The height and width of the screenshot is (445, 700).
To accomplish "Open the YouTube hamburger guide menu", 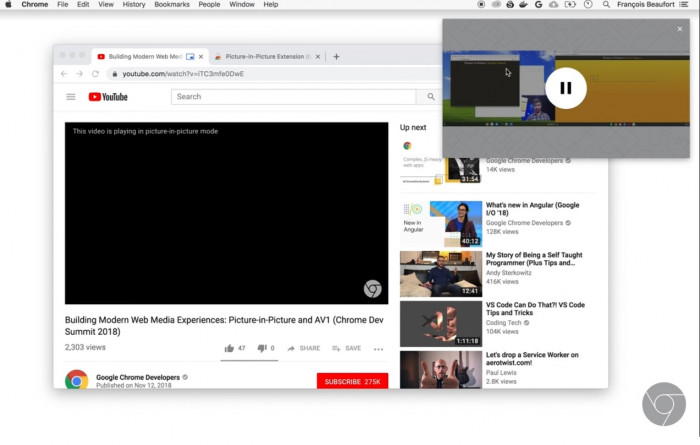I will (71, 97).
